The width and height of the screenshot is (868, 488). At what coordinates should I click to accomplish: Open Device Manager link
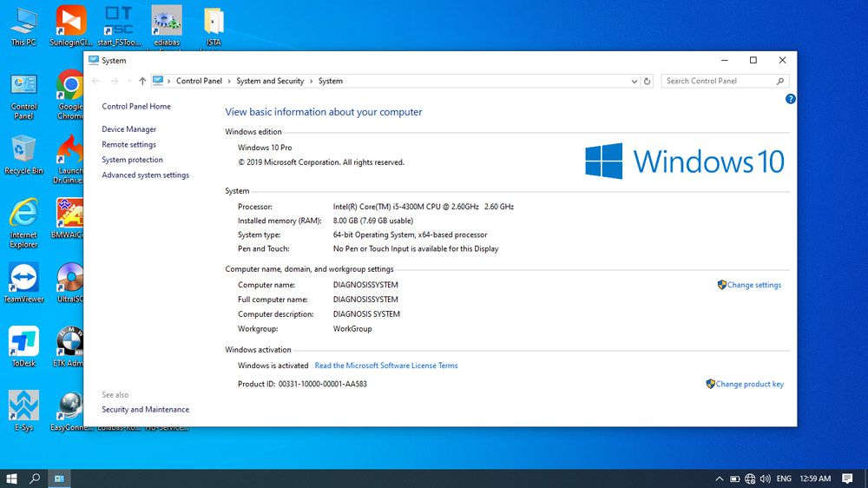(129, 129)
